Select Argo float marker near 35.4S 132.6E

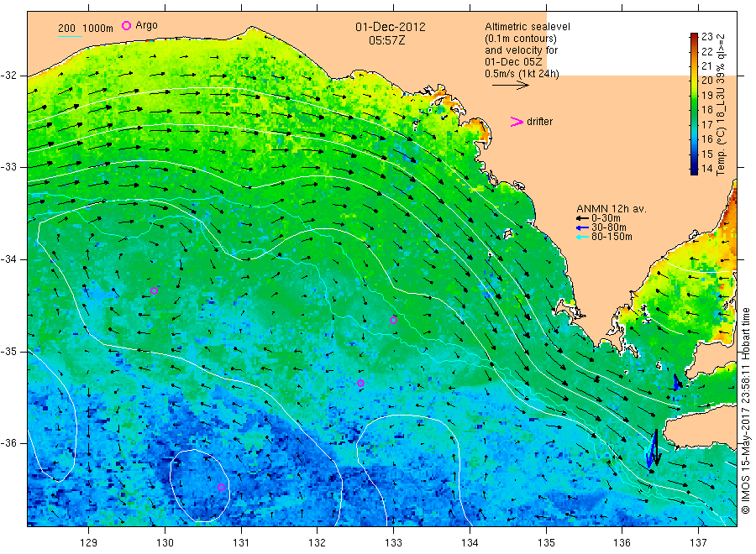[360, 384]
